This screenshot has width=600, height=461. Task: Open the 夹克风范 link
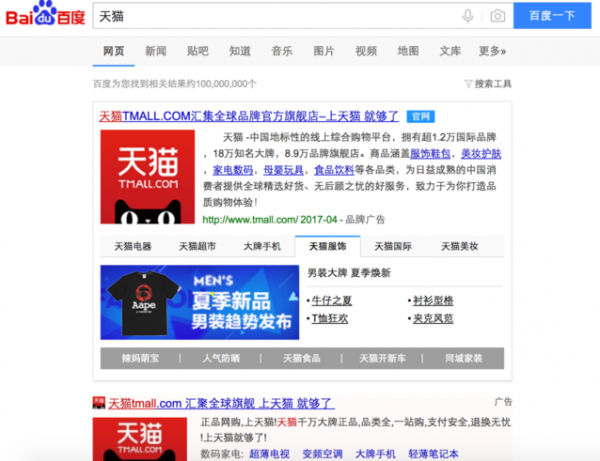pyautogui.click(x=433, y=319)
